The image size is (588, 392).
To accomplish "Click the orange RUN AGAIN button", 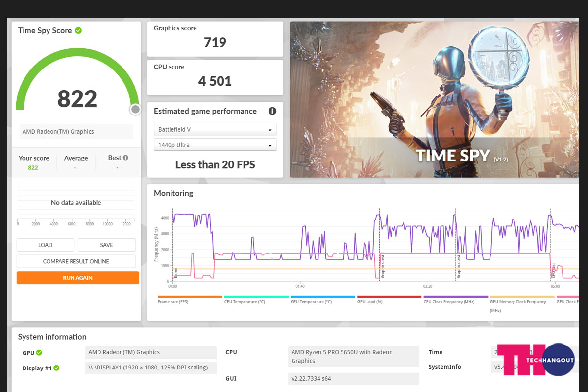I will (x=78, y=278).
